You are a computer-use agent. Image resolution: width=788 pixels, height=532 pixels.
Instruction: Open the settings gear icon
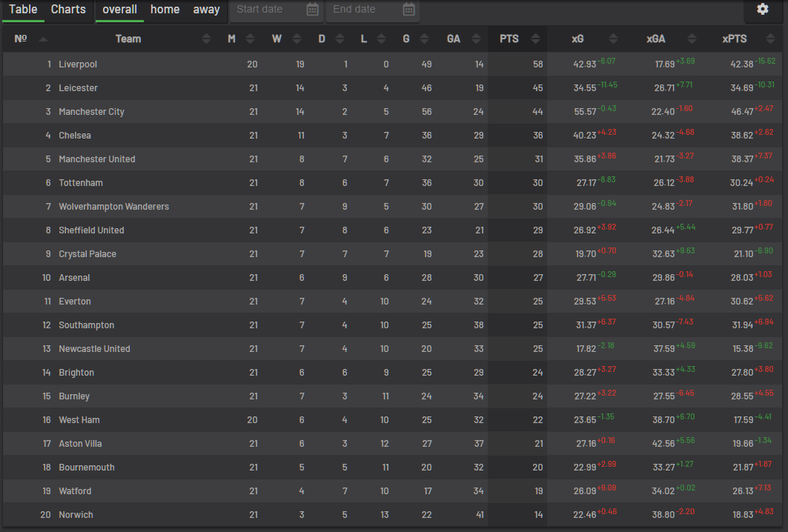point(762,9)
